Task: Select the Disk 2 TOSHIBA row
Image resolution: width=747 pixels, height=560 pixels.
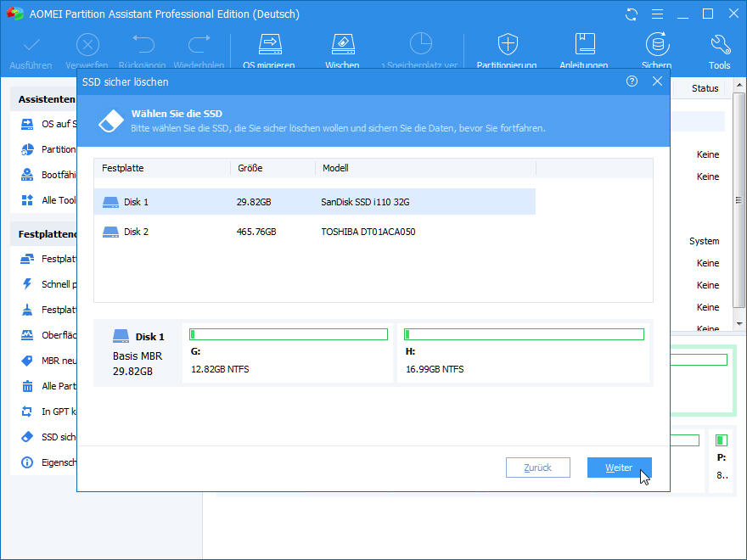Action: point(314,232)
